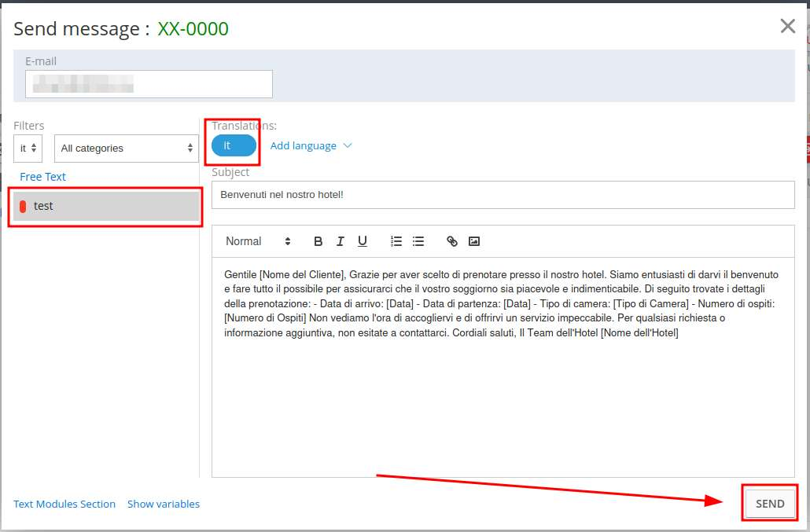Click into the Subject field
810x532 pixels.
503,194
